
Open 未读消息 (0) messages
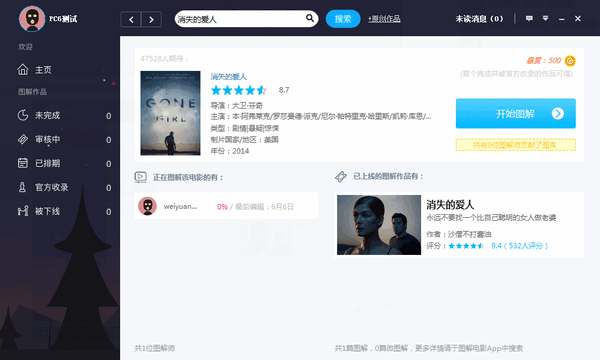[479, 19]
